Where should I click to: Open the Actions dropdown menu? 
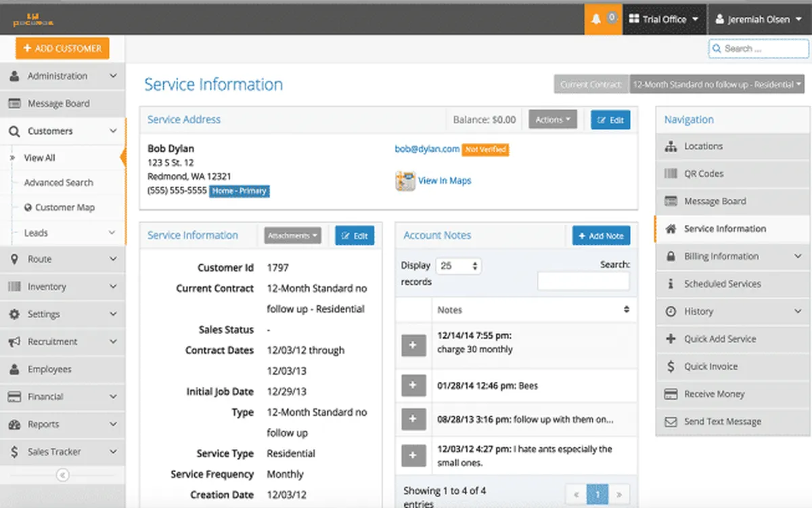coord(552,120)
